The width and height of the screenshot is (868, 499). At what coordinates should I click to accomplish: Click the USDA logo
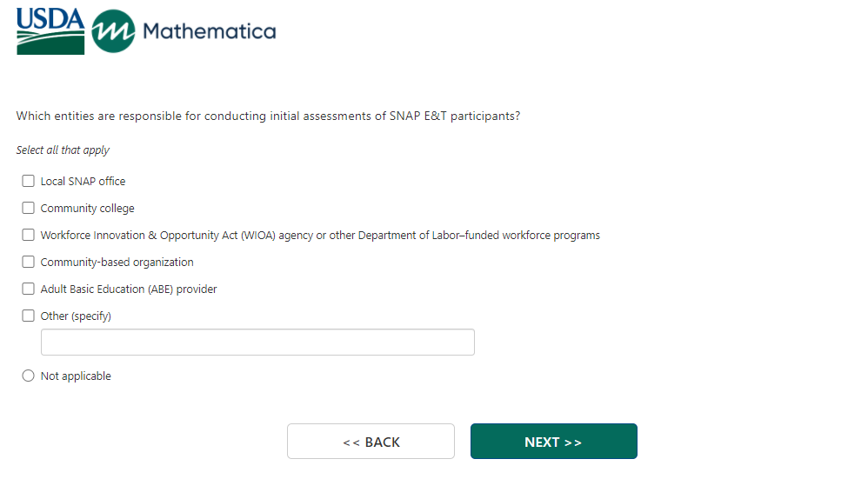coord(50,31)
